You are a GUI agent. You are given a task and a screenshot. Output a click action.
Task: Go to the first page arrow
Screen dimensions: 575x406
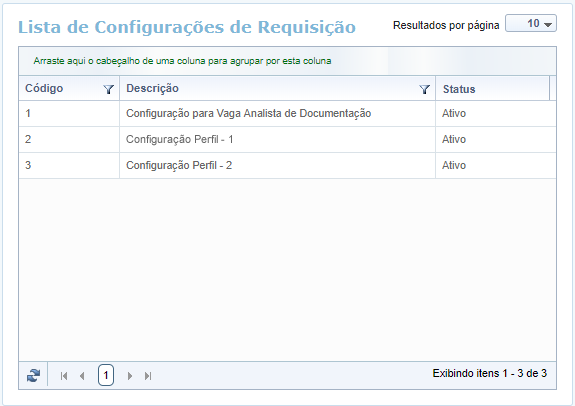64,376
